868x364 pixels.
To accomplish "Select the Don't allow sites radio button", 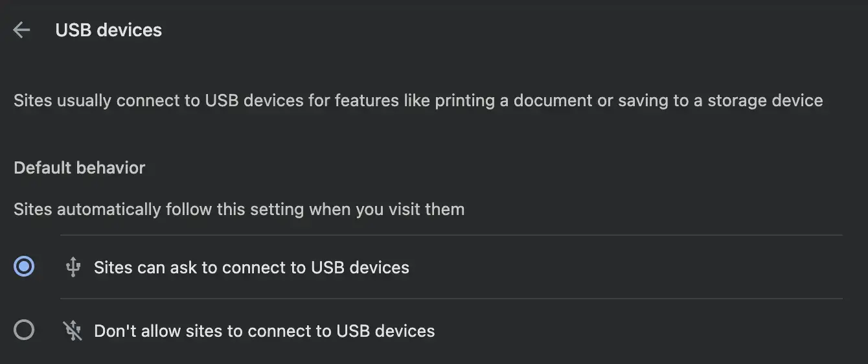I will (x=24, y=330).
